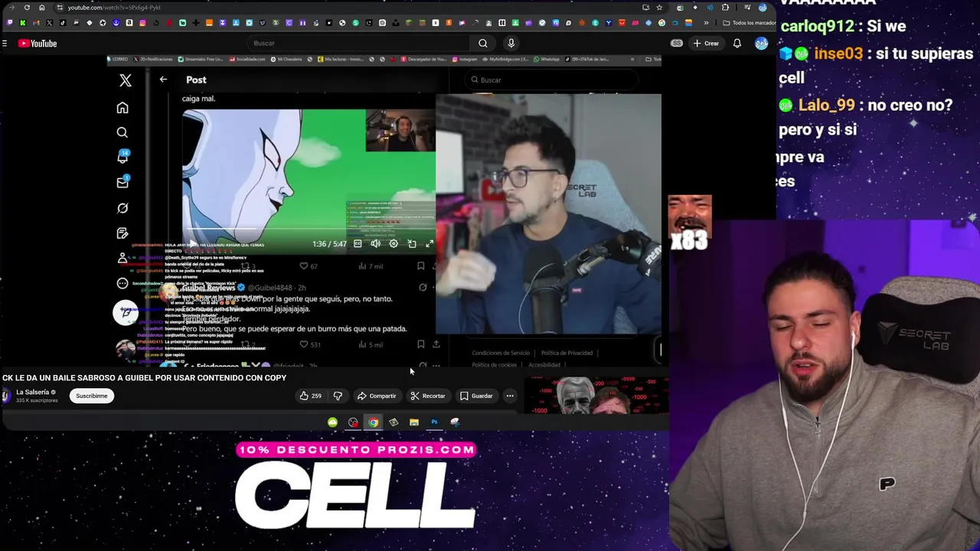The width and height of the screenshot is (980, 551).
Task: Open Grok icon in X sidebar
Action: tap(122, 208)
